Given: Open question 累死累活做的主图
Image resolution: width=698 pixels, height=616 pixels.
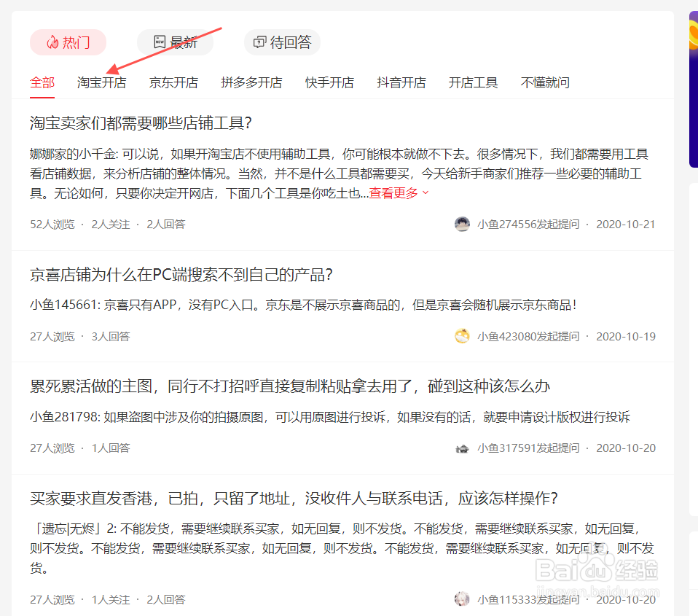Looking at the screenshot, I should tap(290, 386).
